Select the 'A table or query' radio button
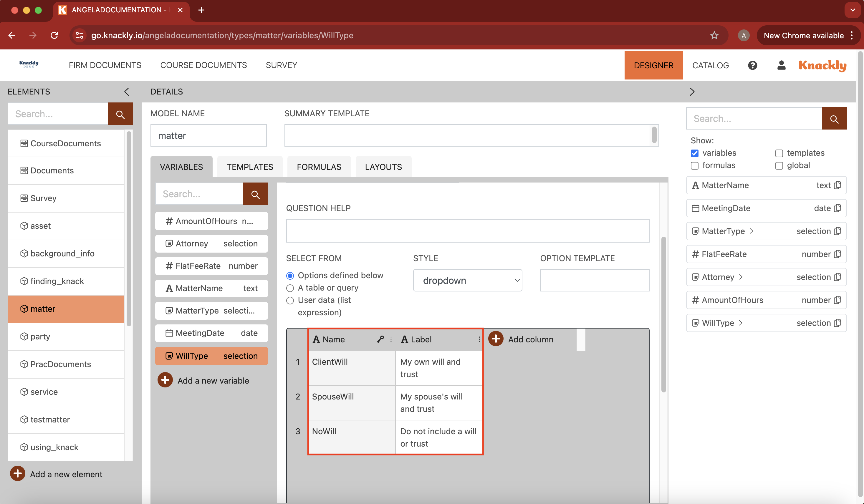The image size is (864, 504). tap(290, 288)
